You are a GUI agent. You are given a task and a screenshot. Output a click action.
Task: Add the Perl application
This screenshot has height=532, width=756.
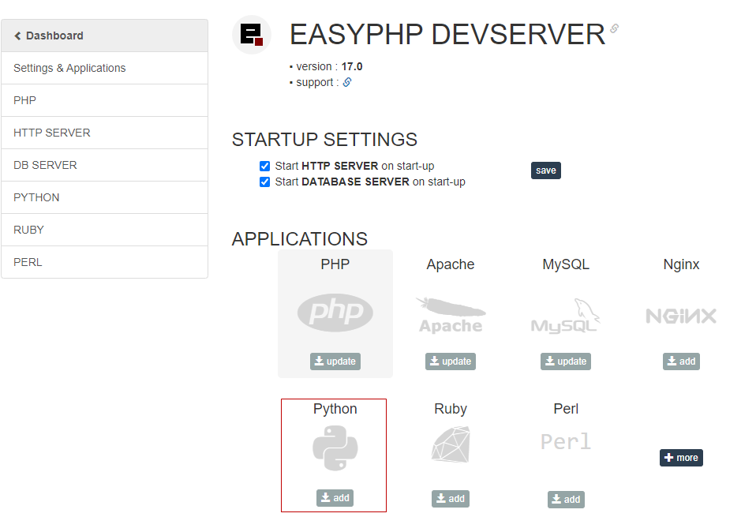coord(566,500)
